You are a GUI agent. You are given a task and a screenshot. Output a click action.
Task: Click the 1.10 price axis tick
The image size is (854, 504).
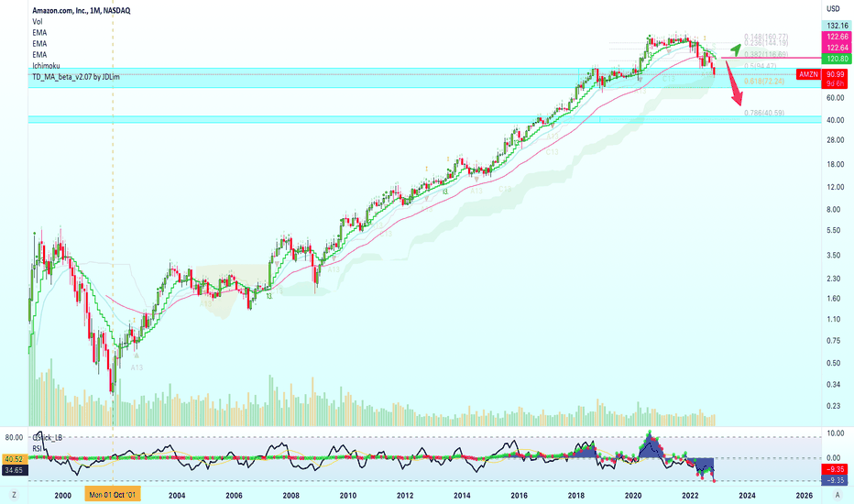(833, 319)
